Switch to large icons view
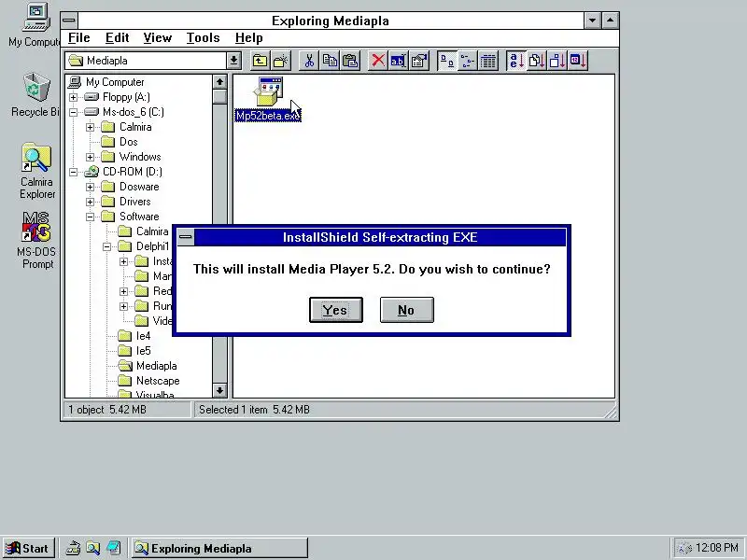Viewport: 747px width, 560px height. (x=447, y=61)
